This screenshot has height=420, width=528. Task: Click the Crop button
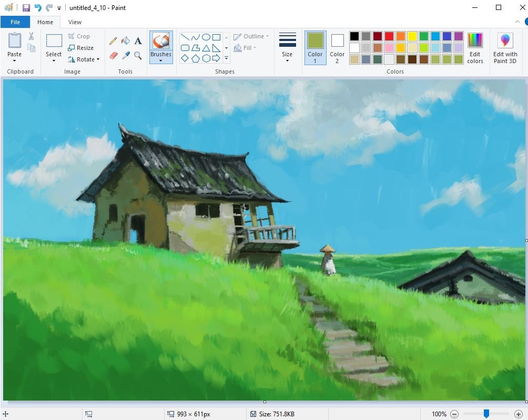pyautogui.click(x=79, y=36)
